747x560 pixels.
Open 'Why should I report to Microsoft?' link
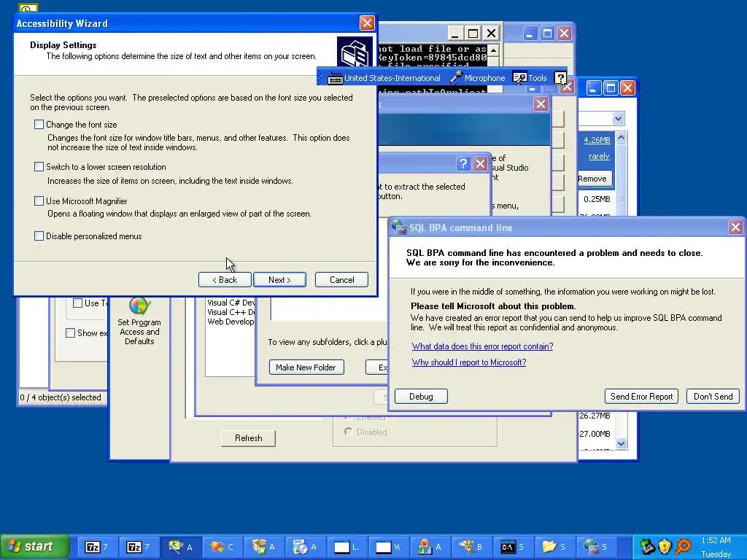(469, 362)
